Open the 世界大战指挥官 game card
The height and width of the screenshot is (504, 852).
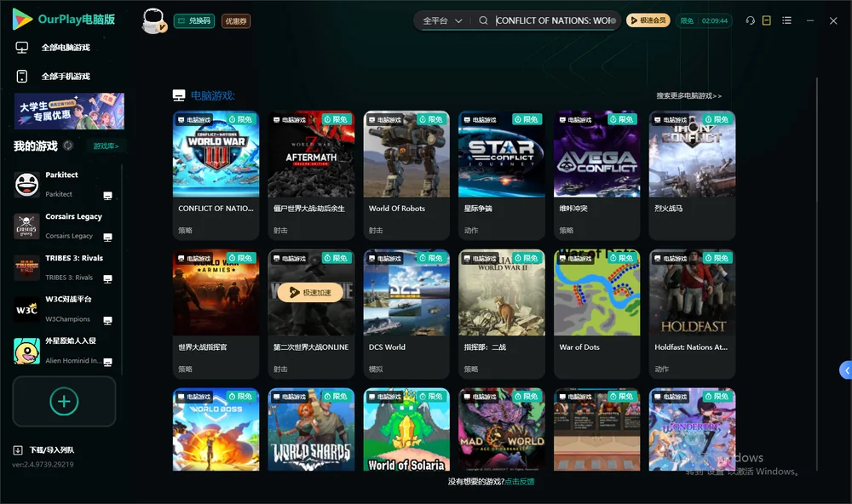[216, 313]
